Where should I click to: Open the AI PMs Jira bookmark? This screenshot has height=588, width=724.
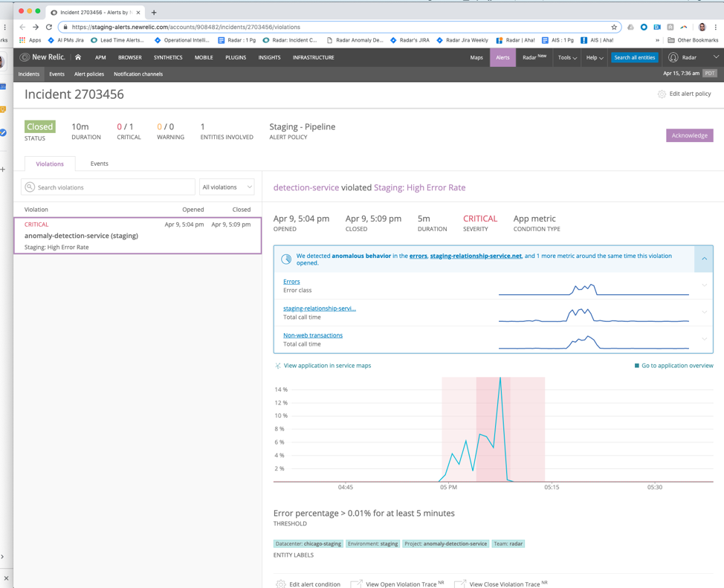coord(66,40)
